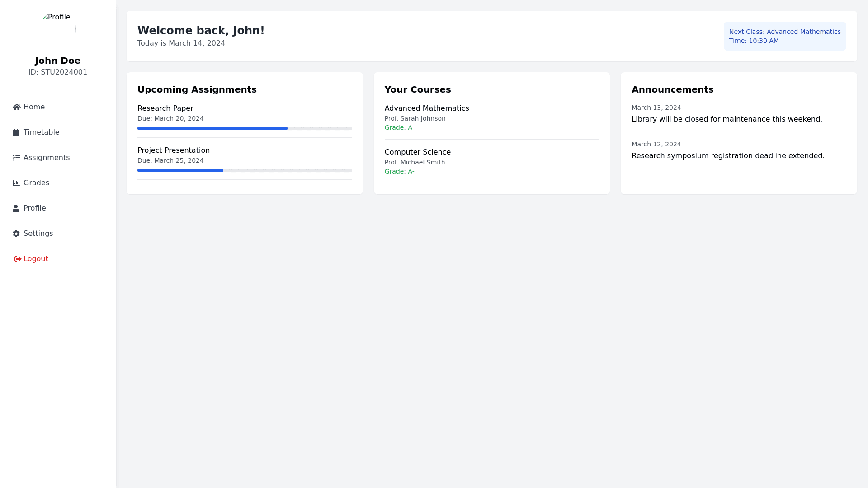Screen dimensions: 868x488
Task: Open the Assignments sidebar link
Action: pos(47,158)
